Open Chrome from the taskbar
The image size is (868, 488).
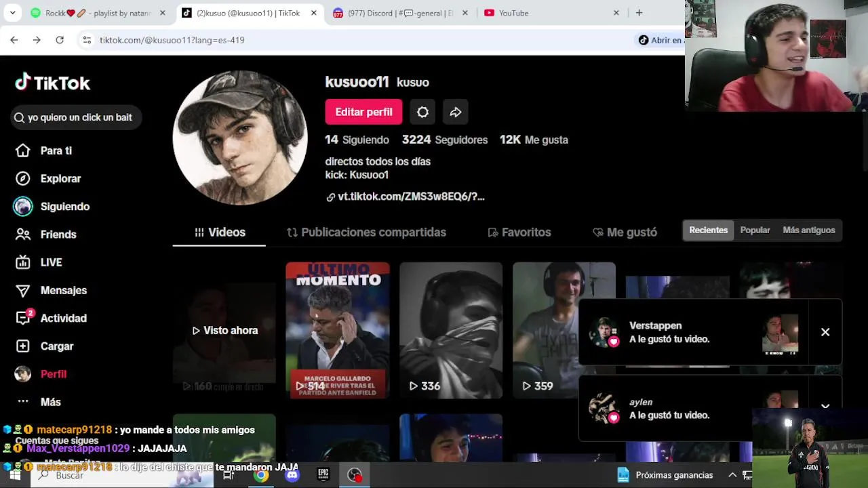(x=261, y=475)
